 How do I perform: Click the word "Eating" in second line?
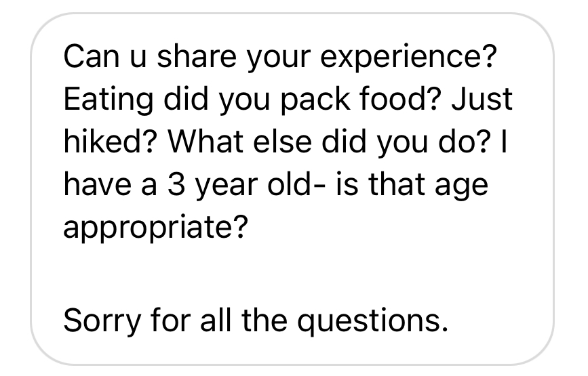click(x=104, y=100)
